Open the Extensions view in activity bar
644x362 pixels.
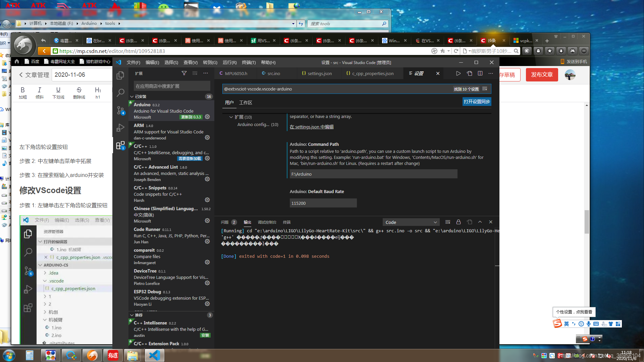point(120,145)
